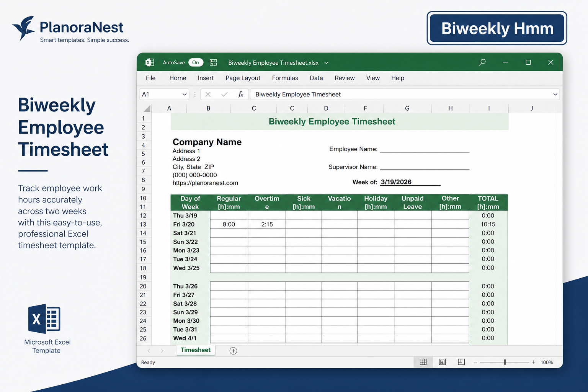Minimize the Excel window
The height and width of the screenshot is (392, 588).
[505, 62]
